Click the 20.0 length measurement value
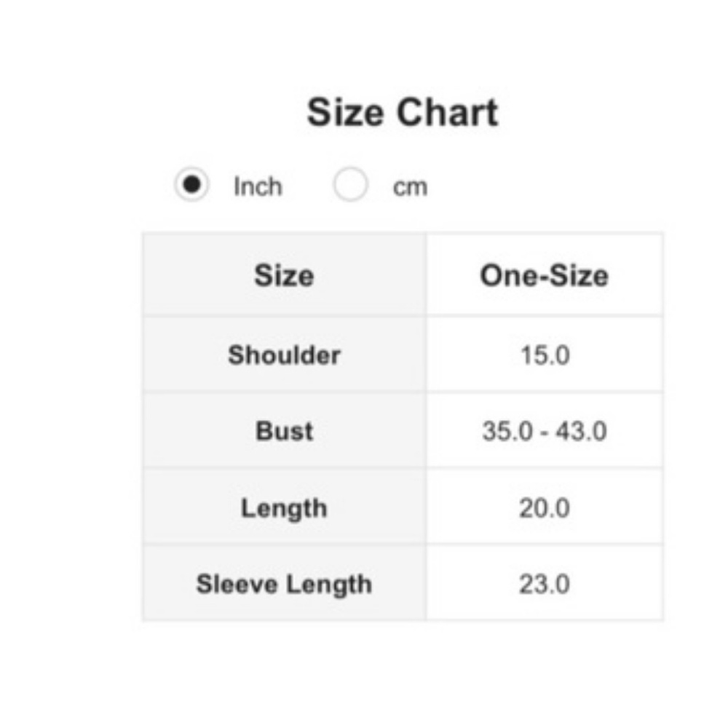Screen dimensions: 728x728 (x=545, y=508)
